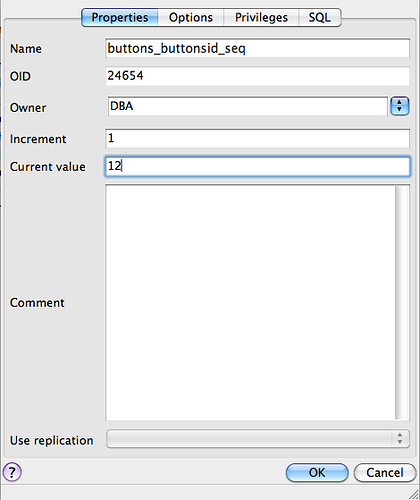
Task: Click the Name field with buttons_buttonsid_seq
Action: pyautogui.click(x=257, y=48)
